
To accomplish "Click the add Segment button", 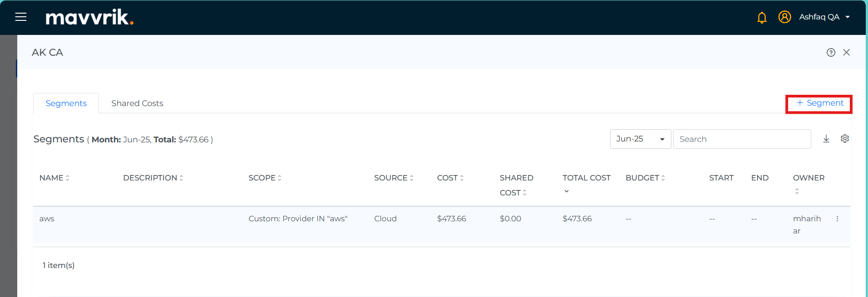I will pos(819,103).
